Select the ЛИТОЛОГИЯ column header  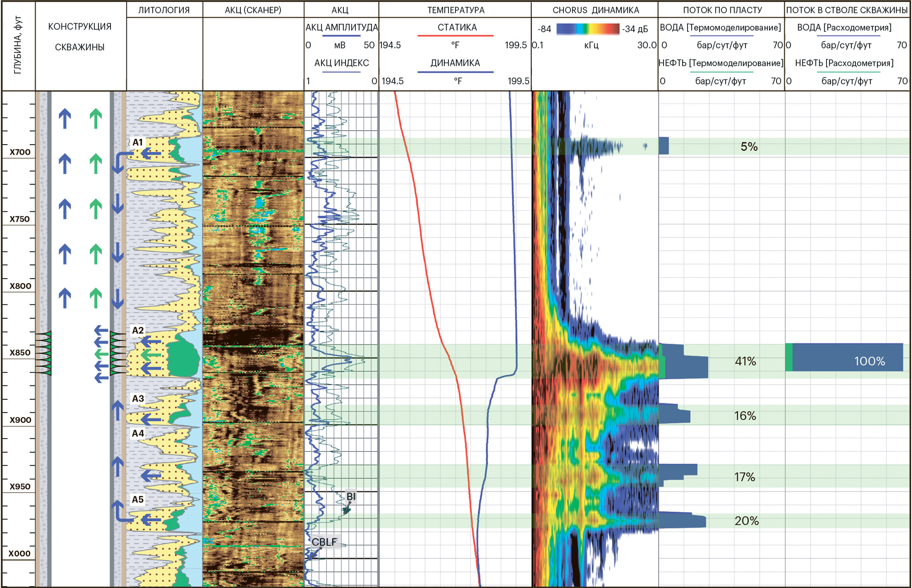pos(164,10)
